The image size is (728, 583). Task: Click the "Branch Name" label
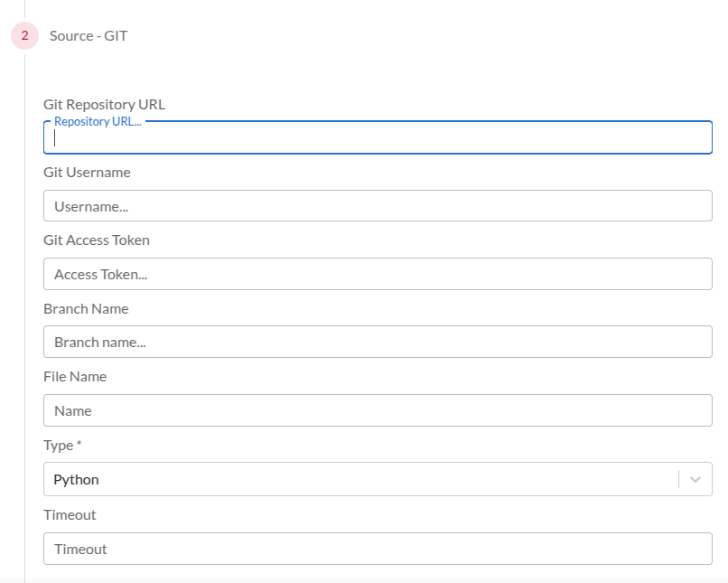86,308
